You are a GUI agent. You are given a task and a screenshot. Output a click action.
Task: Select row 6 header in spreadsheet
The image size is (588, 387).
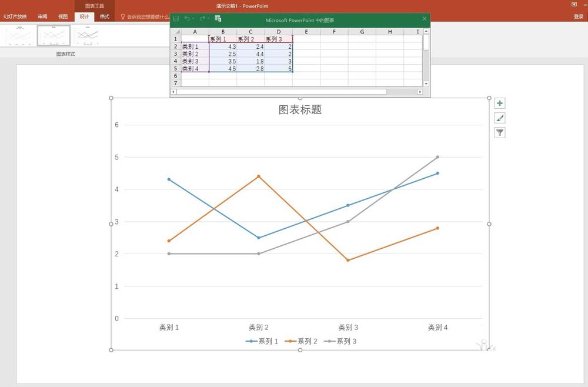coord(175,76)
